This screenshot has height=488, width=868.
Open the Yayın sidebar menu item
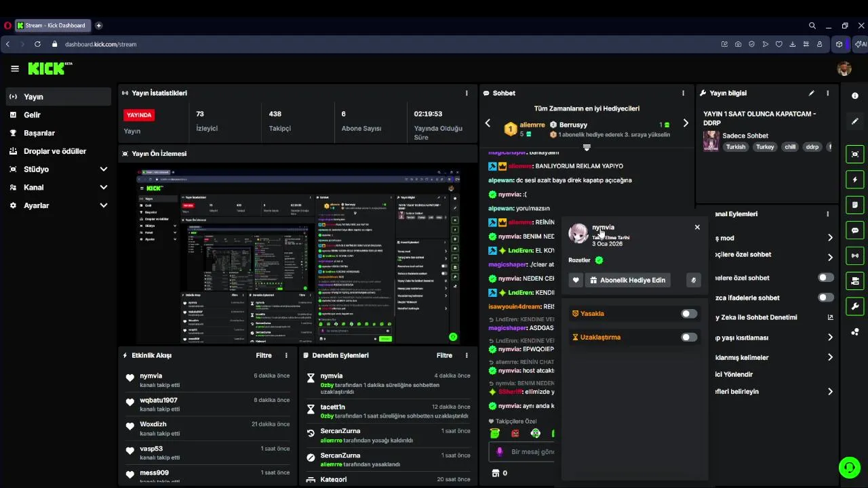pos(58,97)
